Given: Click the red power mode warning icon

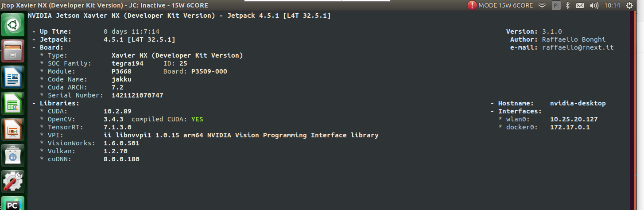Looking at the screenshot, I should click(472, 5).
